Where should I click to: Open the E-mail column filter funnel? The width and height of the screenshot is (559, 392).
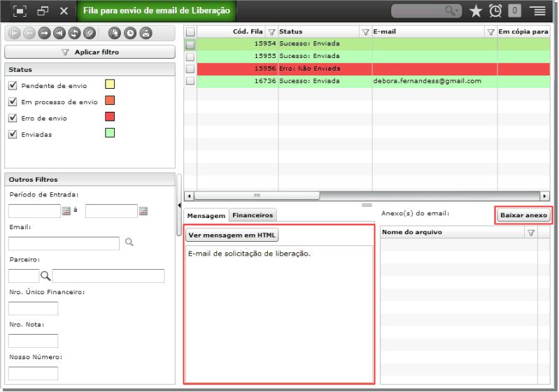[x=490, y=32]
